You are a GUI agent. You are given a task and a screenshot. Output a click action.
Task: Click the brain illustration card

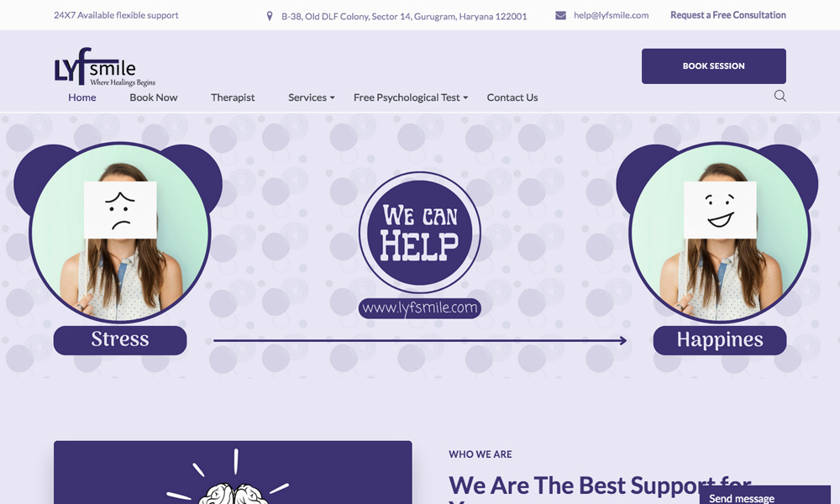(x=233, y=472)
